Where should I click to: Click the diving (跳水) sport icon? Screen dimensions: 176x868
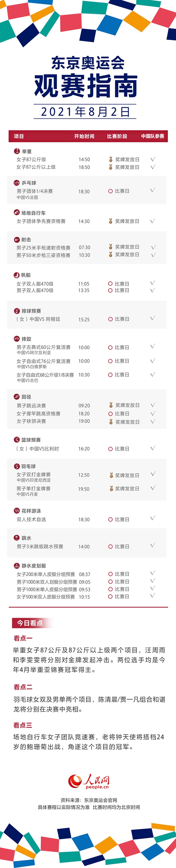tap(16, 538)
